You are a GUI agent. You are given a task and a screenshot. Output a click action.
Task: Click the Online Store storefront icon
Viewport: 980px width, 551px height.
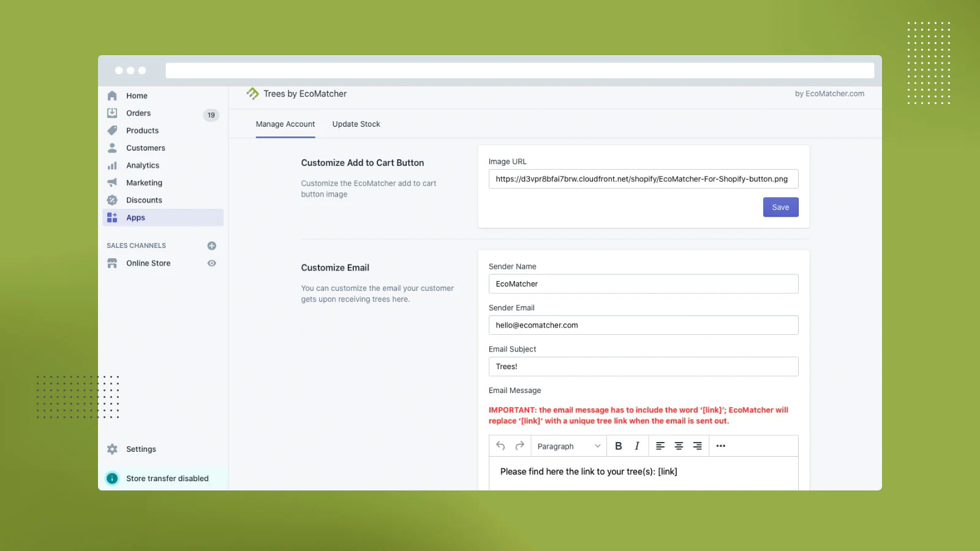click(112, 263)
